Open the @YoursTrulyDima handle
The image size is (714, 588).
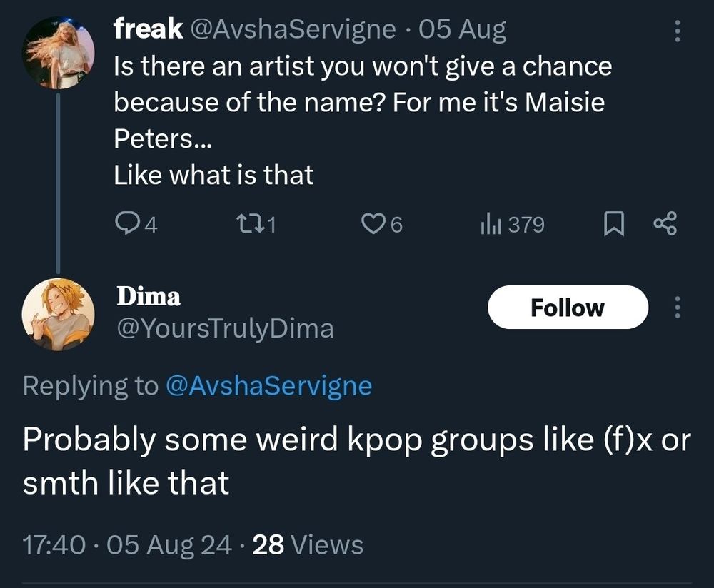pyautogui.click(x=225, y=328)
